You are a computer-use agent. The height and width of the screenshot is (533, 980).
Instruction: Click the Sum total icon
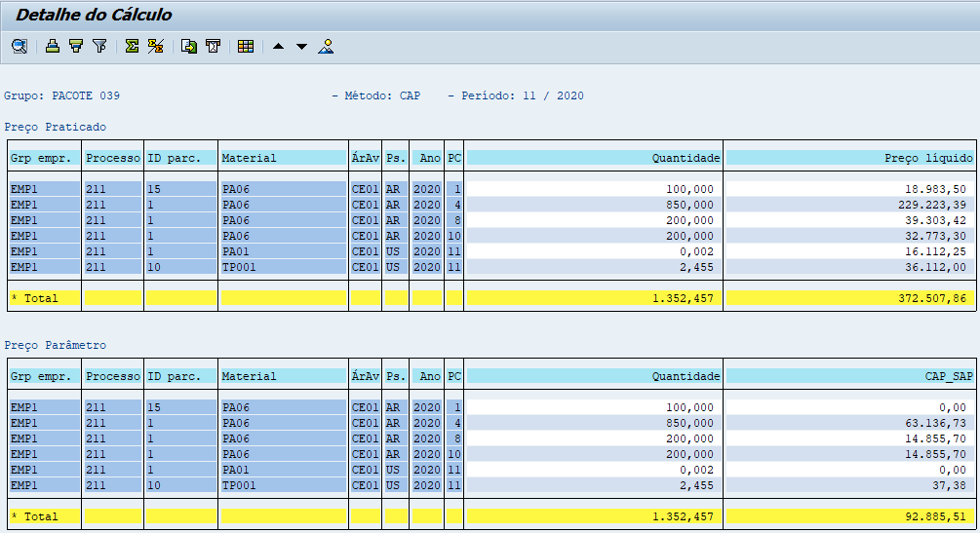click(132, 46)
